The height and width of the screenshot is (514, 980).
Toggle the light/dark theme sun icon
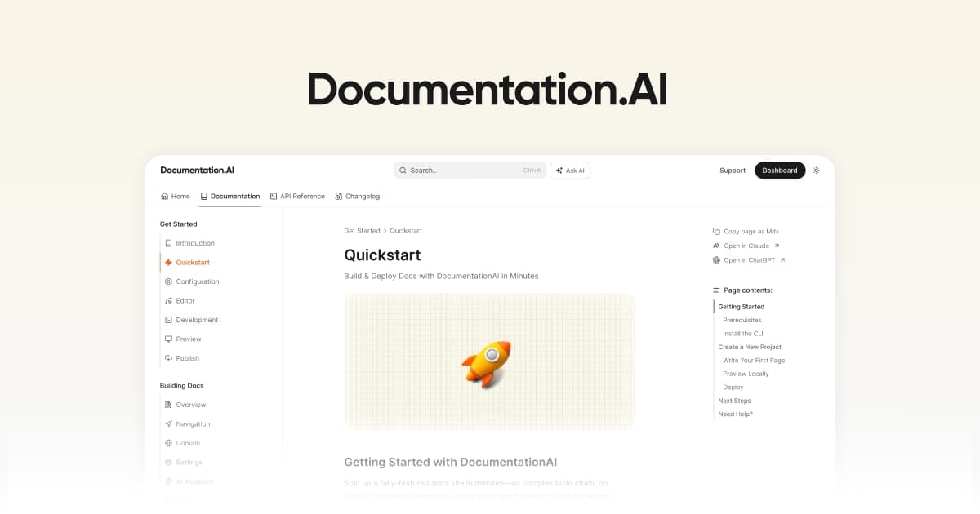(816, 171)
